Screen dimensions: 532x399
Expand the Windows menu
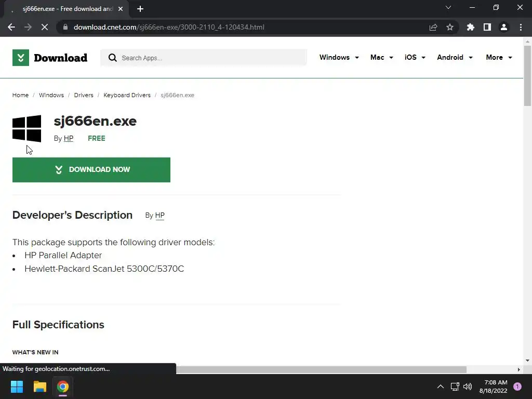pos(339,57)
